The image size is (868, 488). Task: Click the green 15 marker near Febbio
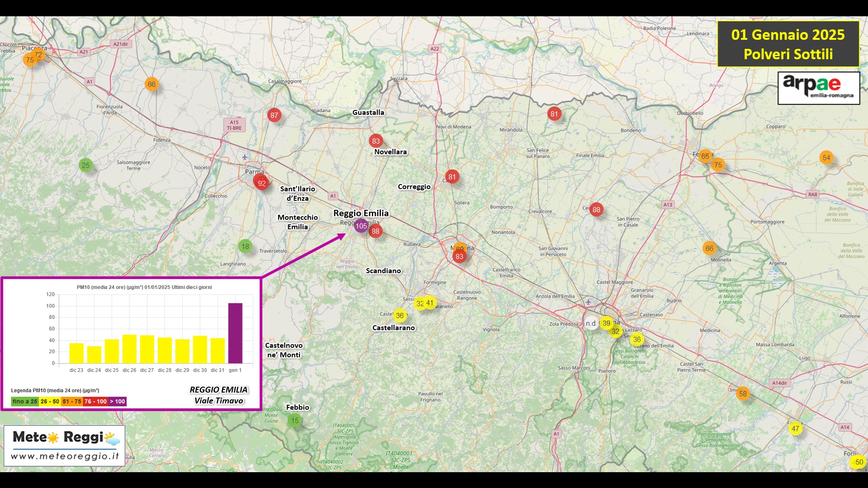pyautogui.click(x=294, y=421)
